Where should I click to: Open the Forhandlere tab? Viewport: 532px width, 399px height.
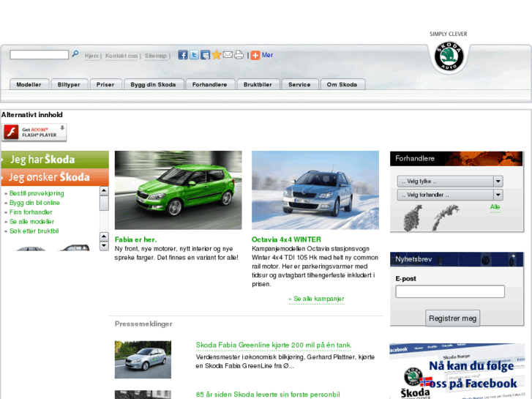click(210, 84)
